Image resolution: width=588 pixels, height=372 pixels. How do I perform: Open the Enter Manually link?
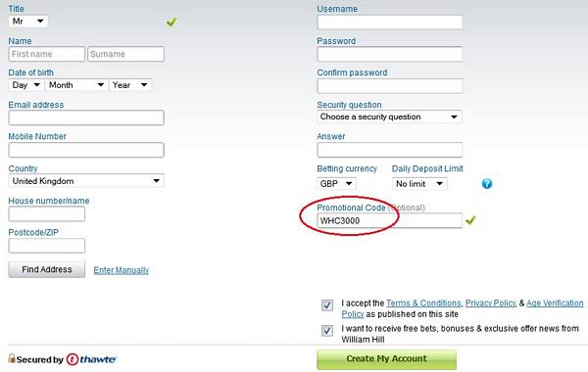[x=122, y=270]
